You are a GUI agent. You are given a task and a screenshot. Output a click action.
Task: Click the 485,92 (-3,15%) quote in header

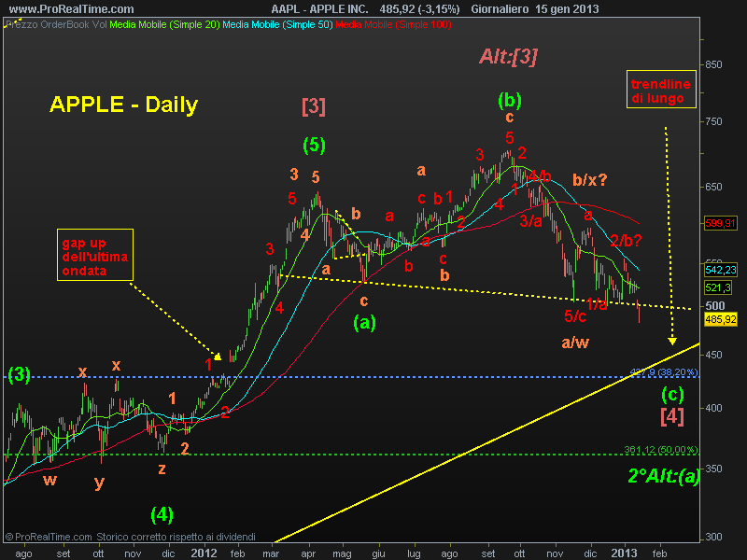[419, 9]
